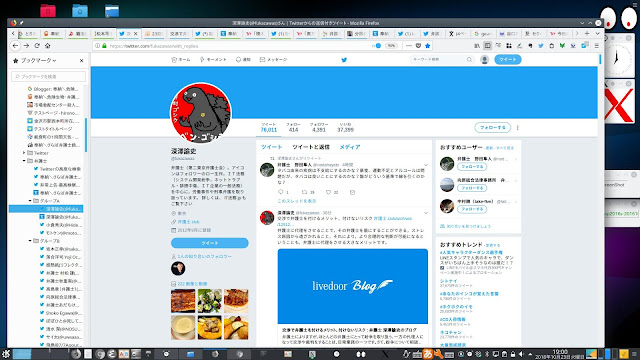Viewport: 640px width, 360px height.
Task: Click the Japanese input あ tray icon
Action: 427,354
